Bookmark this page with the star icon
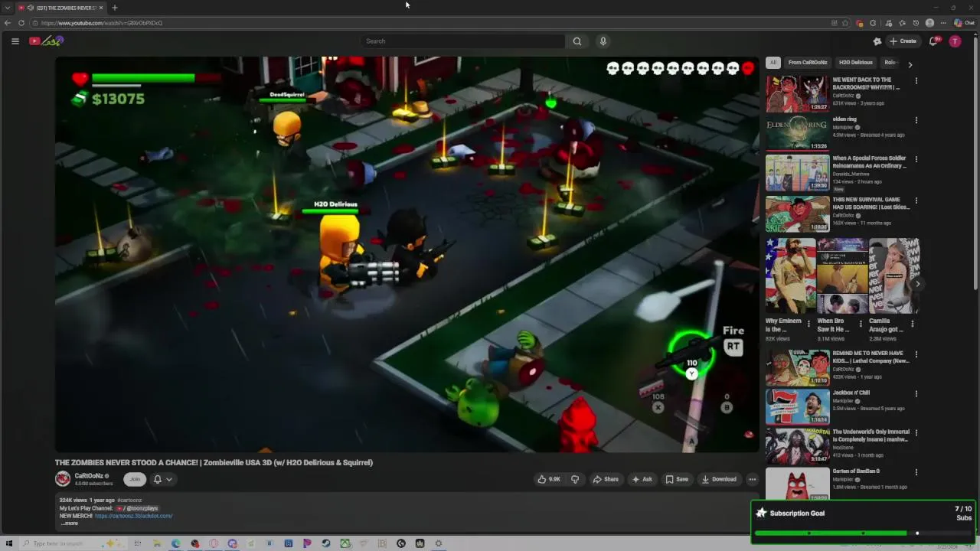 [x=845, y=23]
